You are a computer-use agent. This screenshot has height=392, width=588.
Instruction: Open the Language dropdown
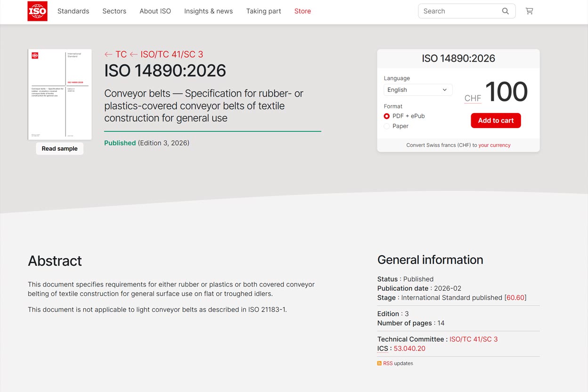pyautogui.click(x=417, y=90)
